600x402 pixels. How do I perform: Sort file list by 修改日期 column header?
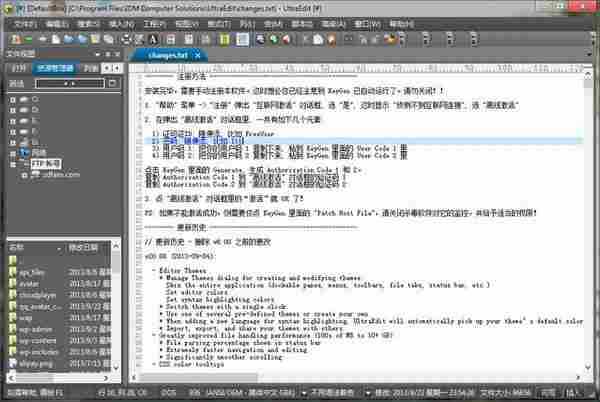tap(87, 248)
